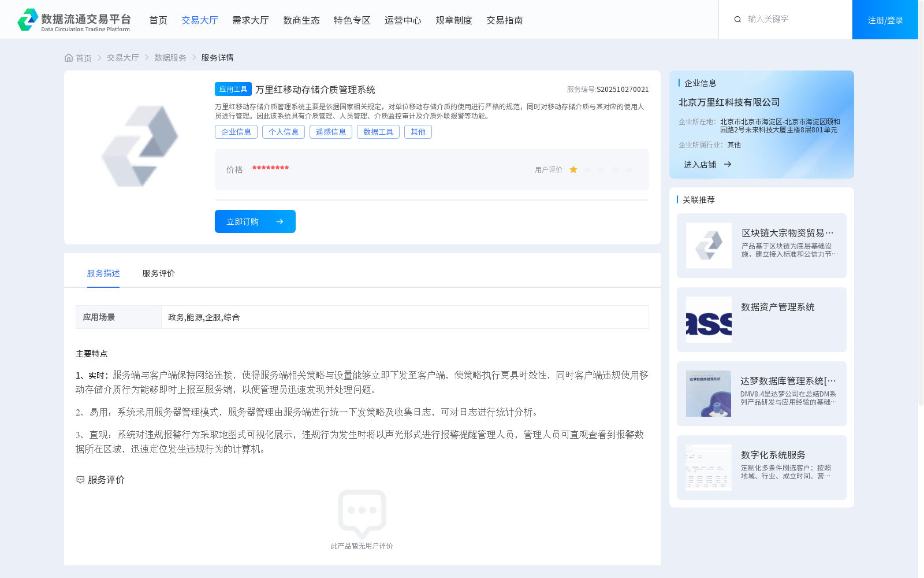Switch to the 服务描述 tab
924x578 pixels.
(103, 273)
